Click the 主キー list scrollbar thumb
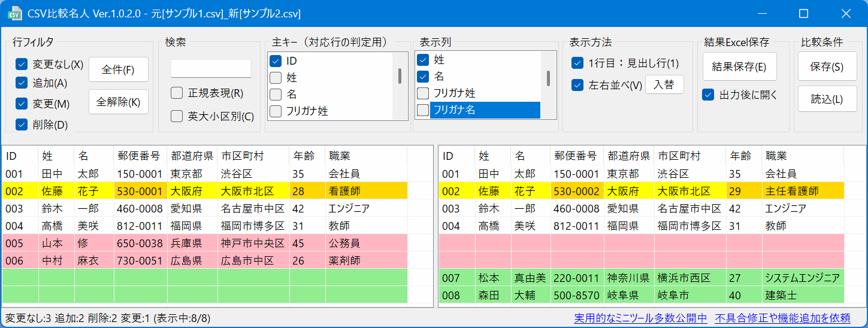 [400, 75]
